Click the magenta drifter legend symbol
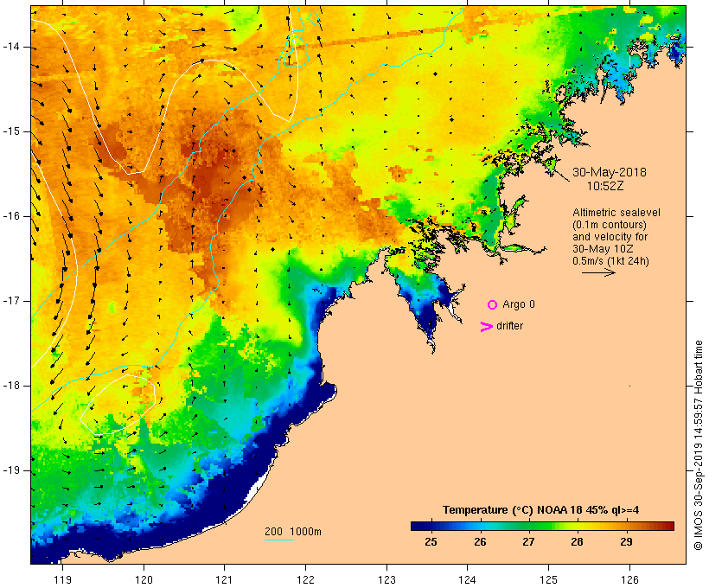This screenshot has height=588, width=709. click(x=487, y=327)
